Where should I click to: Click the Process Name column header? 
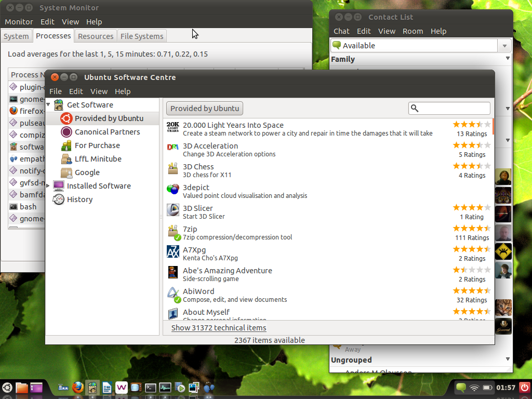point(27,75)
